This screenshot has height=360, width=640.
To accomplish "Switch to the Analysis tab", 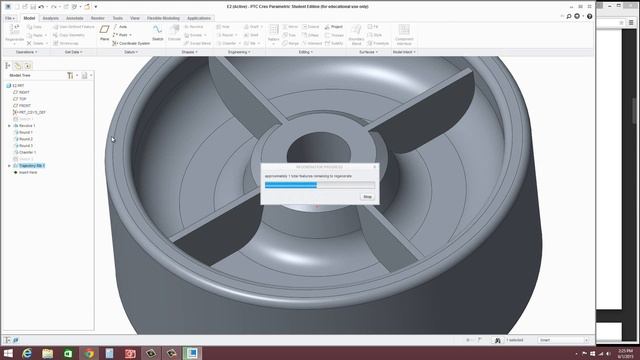I will [51, 18].
